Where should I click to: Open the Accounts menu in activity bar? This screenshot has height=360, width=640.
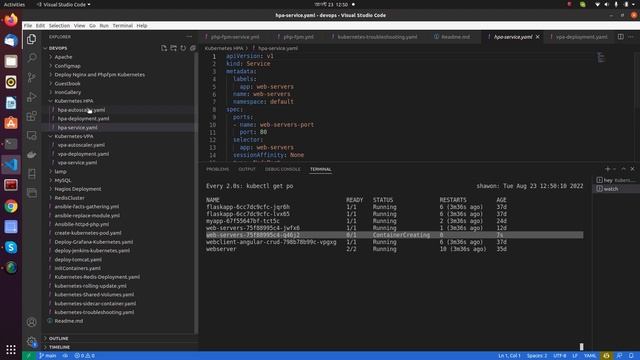pyautogui.click(x=31, y=322)
